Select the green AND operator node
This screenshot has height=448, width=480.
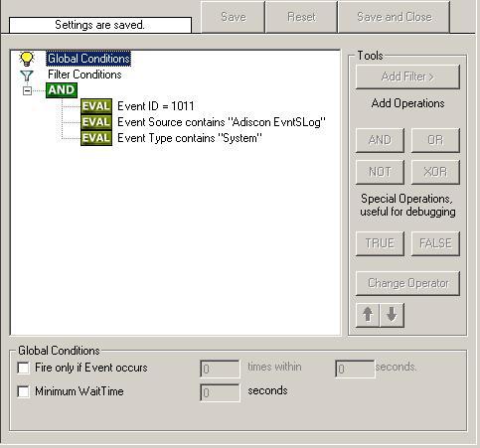click(62, 90)
